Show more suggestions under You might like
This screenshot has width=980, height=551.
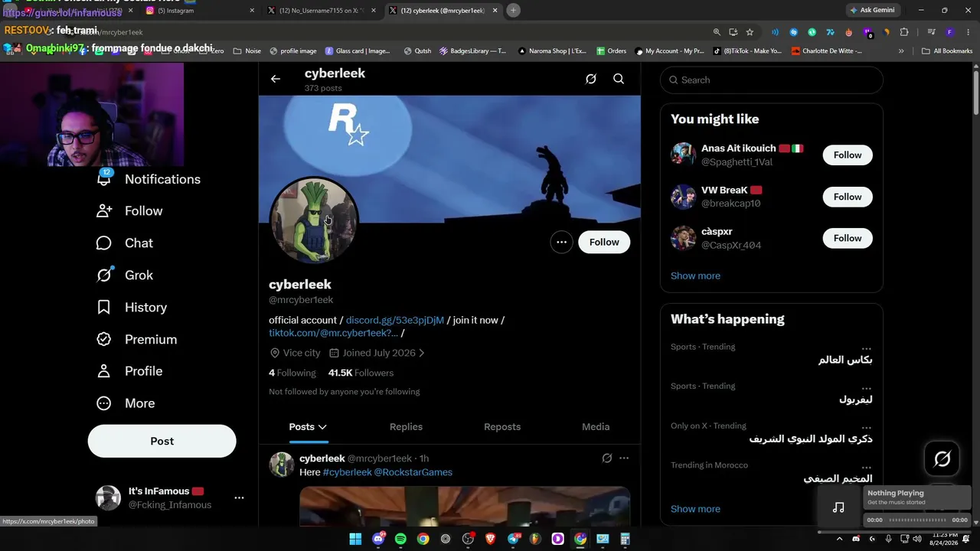click(x=695, y=275)
